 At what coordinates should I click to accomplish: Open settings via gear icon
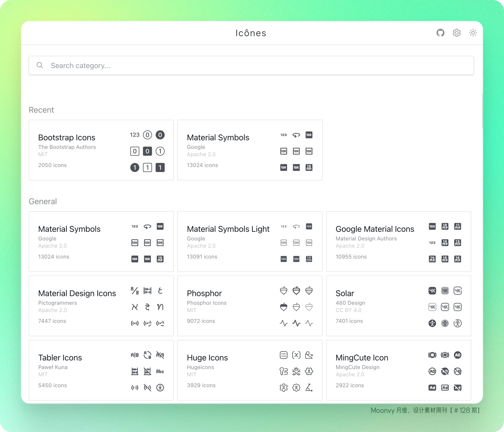456,33
